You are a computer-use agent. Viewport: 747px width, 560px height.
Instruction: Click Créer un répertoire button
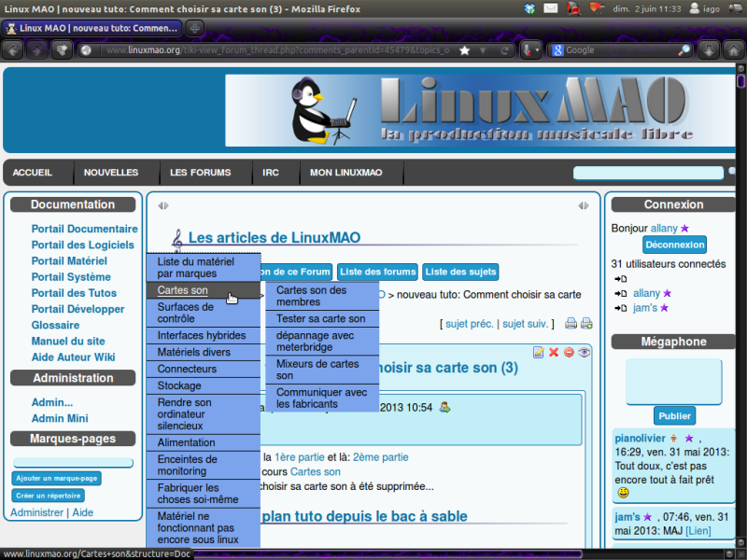(49, 496)
